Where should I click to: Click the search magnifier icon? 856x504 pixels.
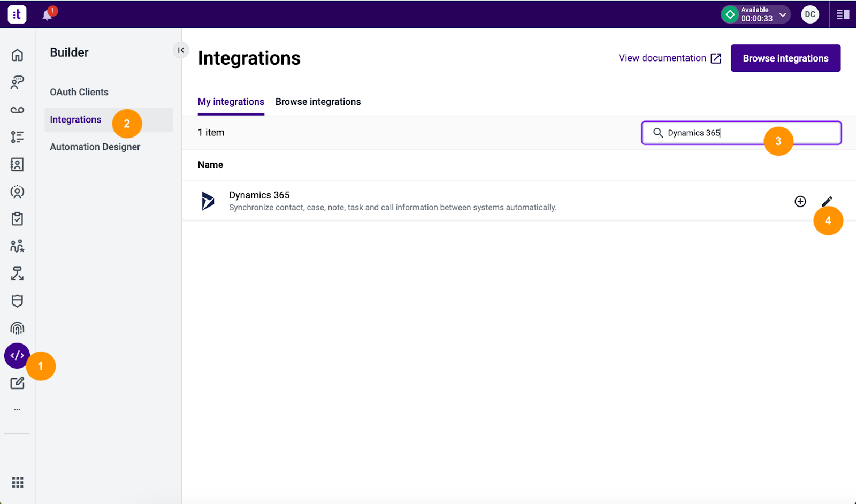click(658, 133)
